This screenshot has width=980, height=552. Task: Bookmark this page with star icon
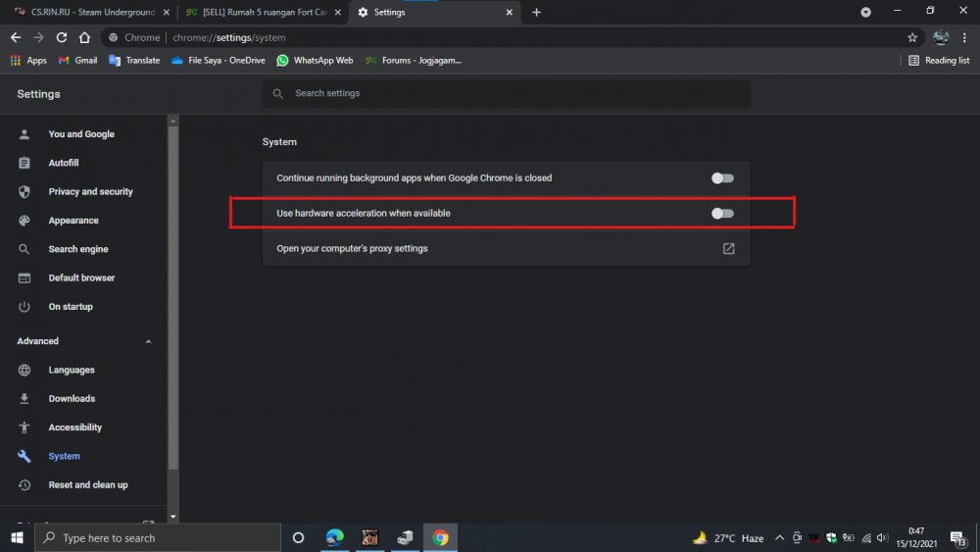pyautogui.click(x=912, y=37)
